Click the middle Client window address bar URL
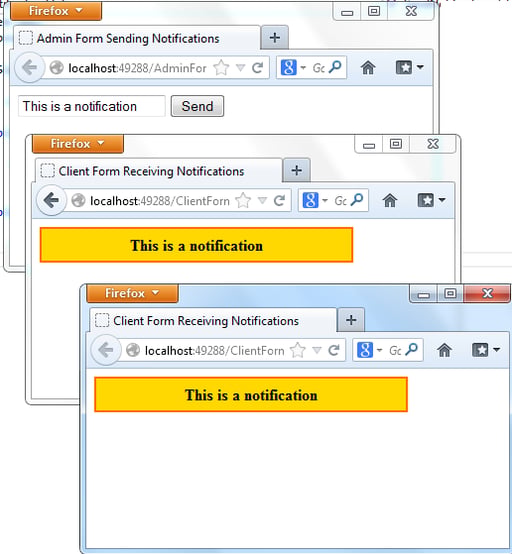 [x=160, y=201]
